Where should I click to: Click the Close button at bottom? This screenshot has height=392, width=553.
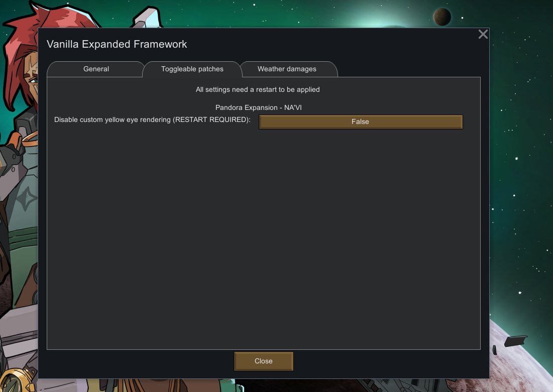pos(264,361)
